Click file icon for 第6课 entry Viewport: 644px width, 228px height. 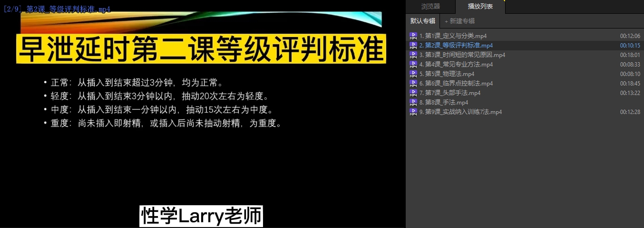(413, 84)
